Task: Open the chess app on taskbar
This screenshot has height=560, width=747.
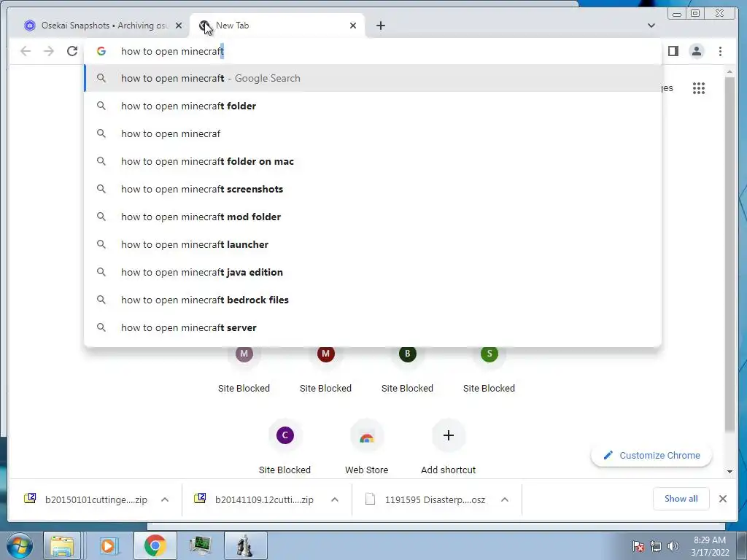Action: pyautogui.click(x=246, y=545)
